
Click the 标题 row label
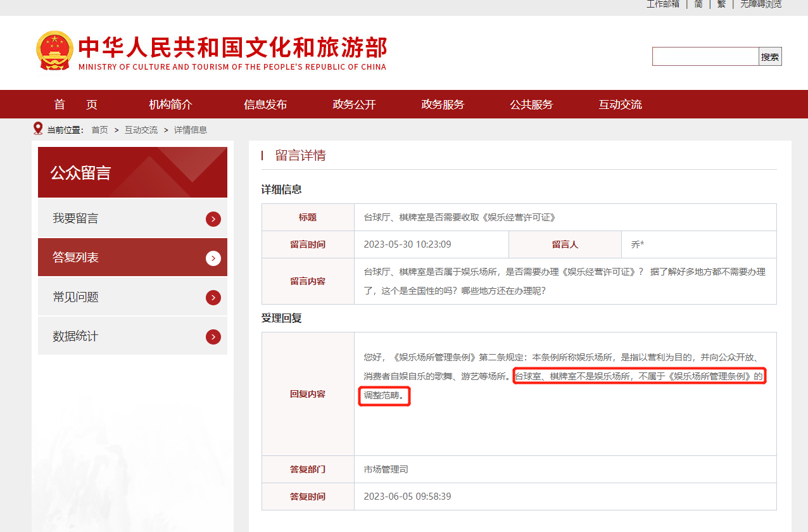(x=308, y=217)
